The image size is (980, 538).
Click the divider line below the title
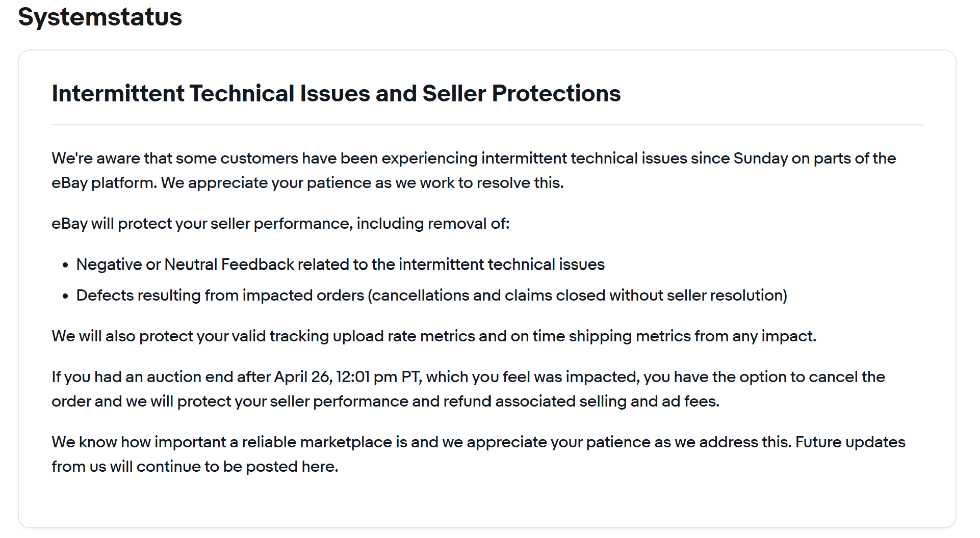[x=487, y=125]
